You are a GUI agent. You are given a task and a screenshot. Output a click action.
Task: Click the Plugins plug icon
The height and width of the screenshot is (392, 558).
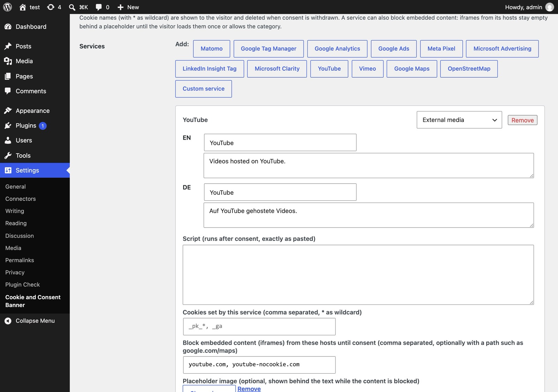point(8,125)
